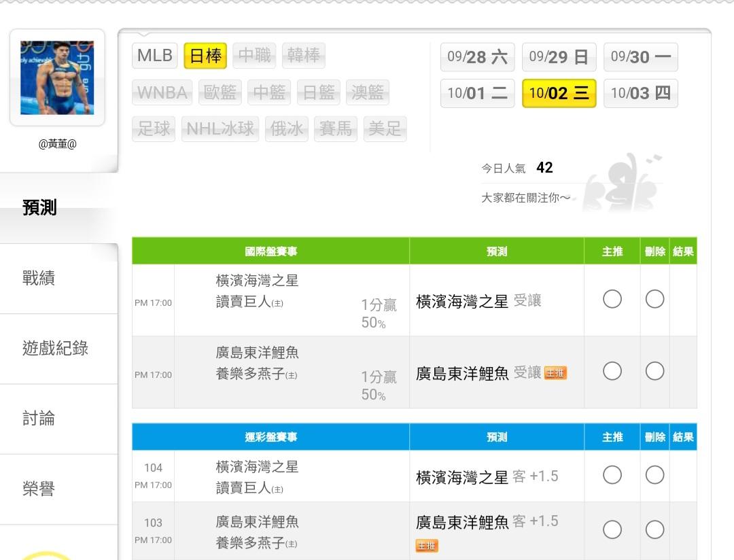This screenshot has height=560, width=734.
Task: Open the 戰績 sidebar section
Action: pyautogui.click(x=58, y=279)
